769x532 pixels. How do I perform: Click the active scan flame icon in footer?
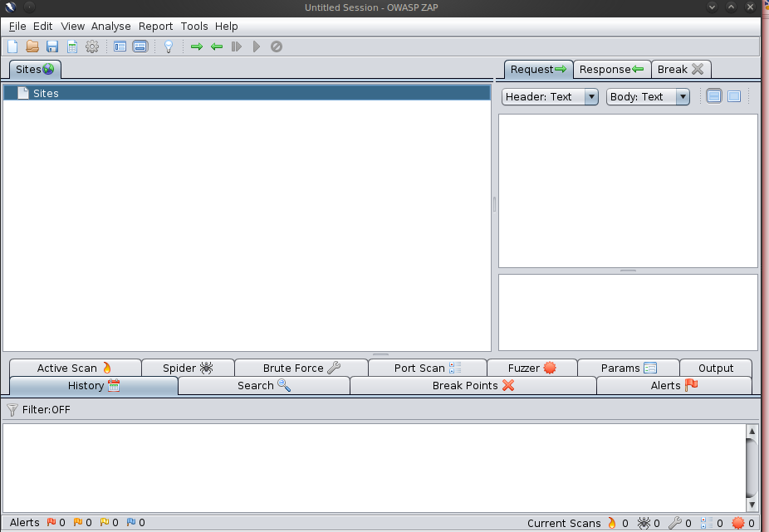(x=611, y=523)
